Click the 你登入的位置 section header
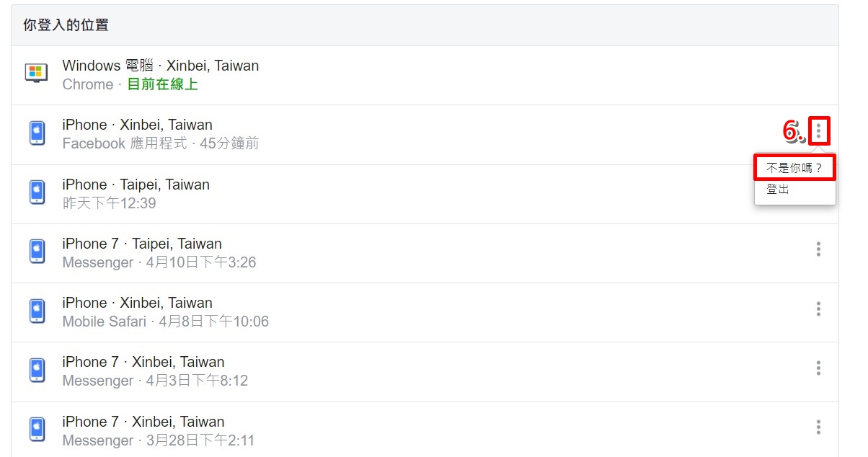The height and width of the screenshot is (457, 868). [66, 25]
